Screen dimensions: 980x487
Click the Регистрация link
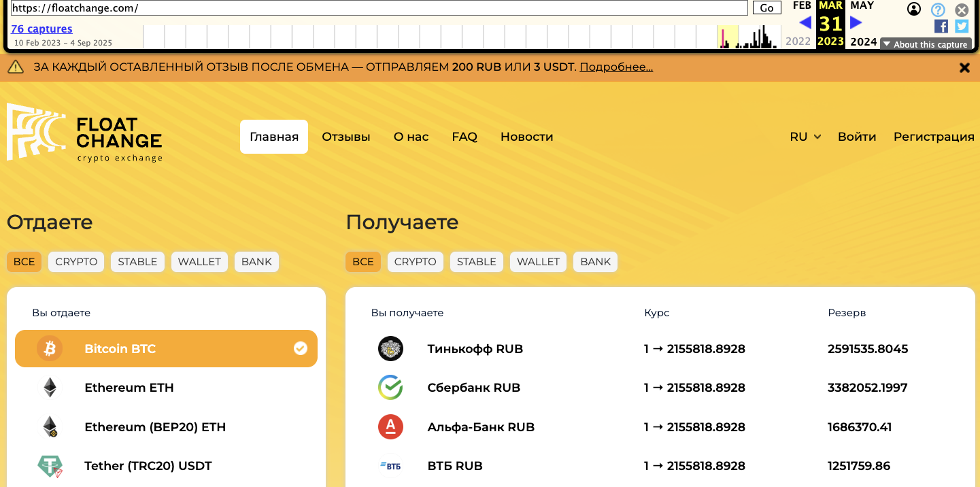934,137
